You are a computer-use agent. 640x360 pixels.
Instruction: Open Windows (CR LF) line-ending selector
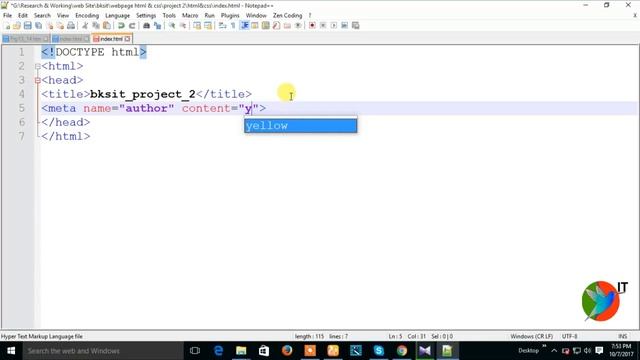click(x=531, y=336)
